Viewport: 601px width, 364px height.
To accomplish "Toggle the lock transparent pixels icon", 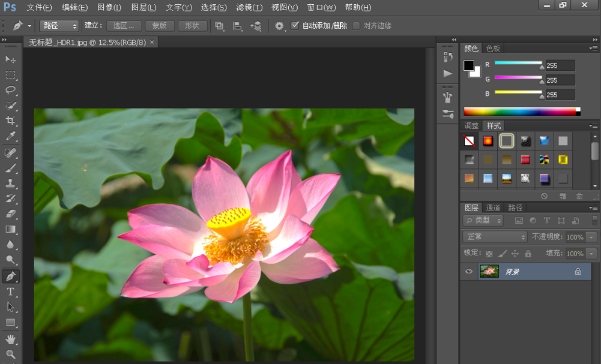I will point(489,254).
